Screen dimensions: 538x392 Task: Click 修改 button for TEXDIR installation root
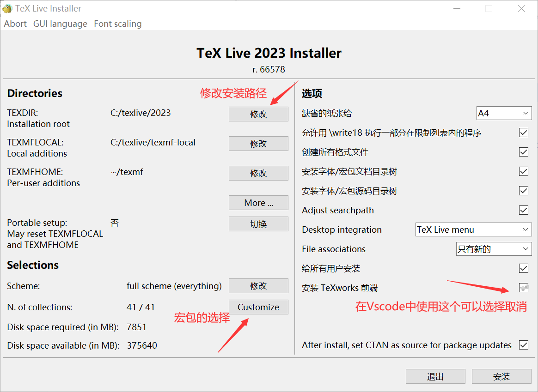(258, 114)
